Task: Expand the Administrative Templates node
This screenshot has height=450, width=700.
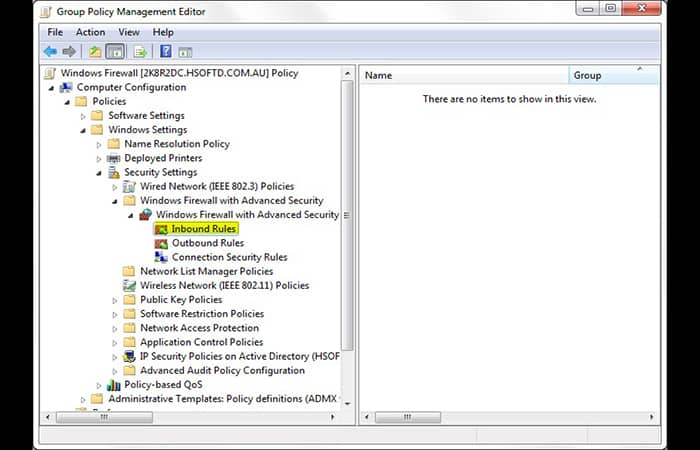Action: (x=83, y=400)
